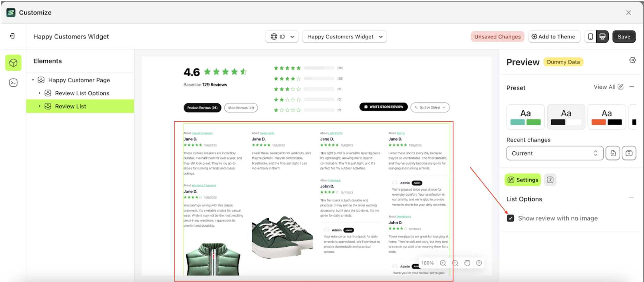644x282 pixels.
Task: Collapse the List Options section
Action: tap(631, 198)
